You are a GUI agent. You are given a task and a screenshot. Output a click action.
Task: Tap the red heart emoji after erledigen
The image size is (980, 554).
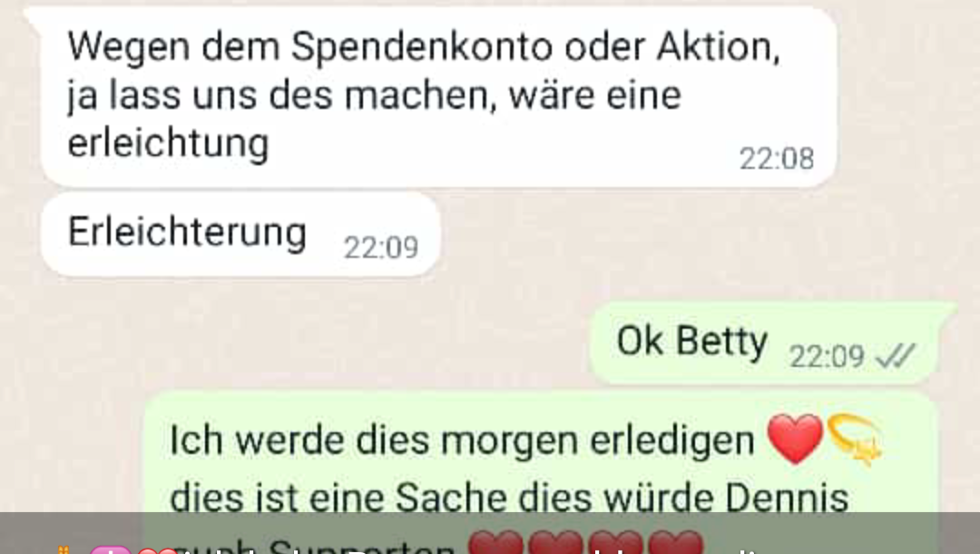pos(794,439)
